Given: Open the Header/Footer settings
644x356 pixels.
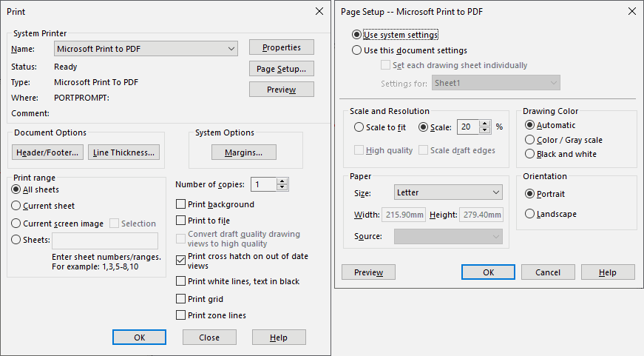Looking at the screenshot, I should [x=47, y=152].
